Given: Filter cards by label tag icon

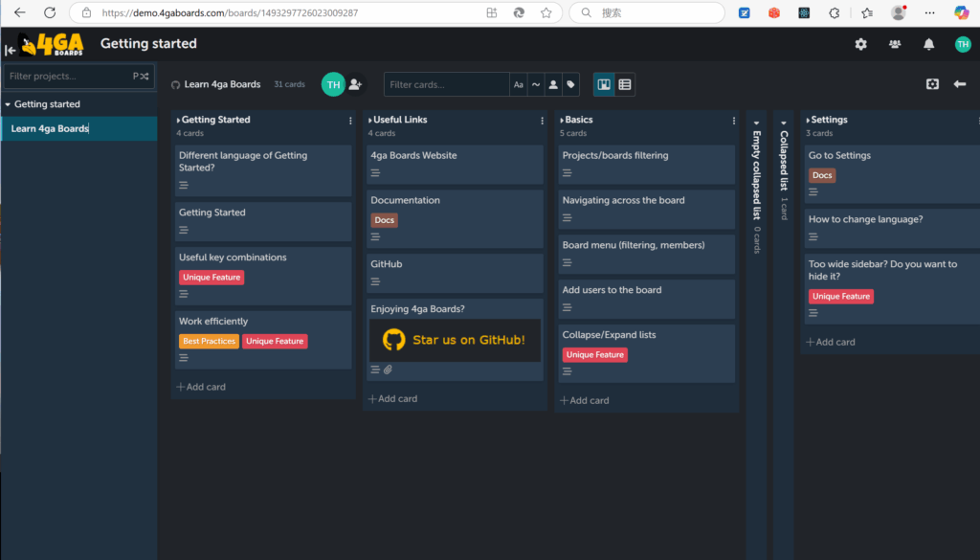Looking at the screenshot, I should click(570, 84).
